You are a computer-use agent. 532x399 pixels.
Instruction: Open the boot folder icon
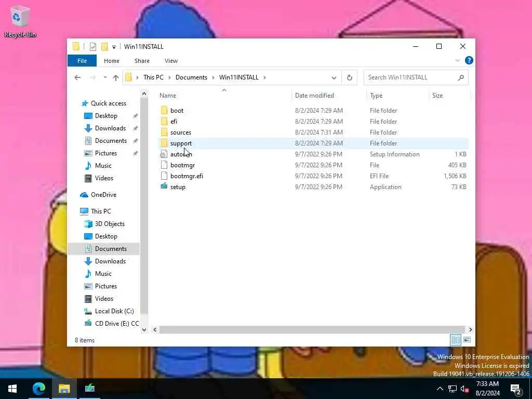(x=164, y=110)
